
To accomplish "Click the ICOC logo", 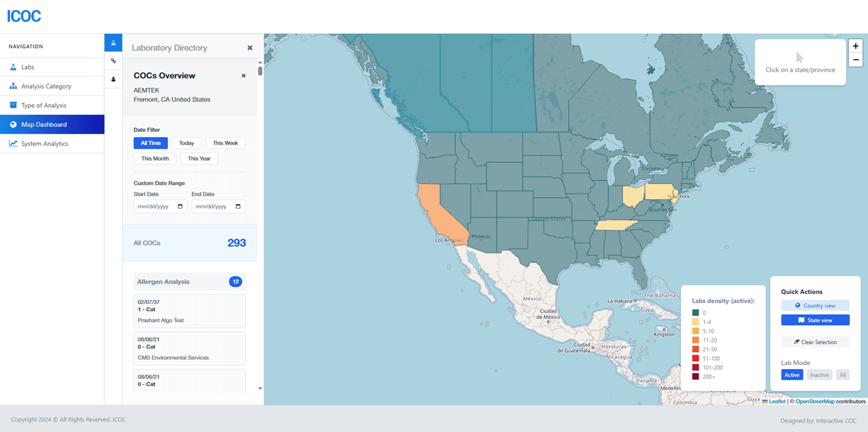I will [x=24, y=16].
